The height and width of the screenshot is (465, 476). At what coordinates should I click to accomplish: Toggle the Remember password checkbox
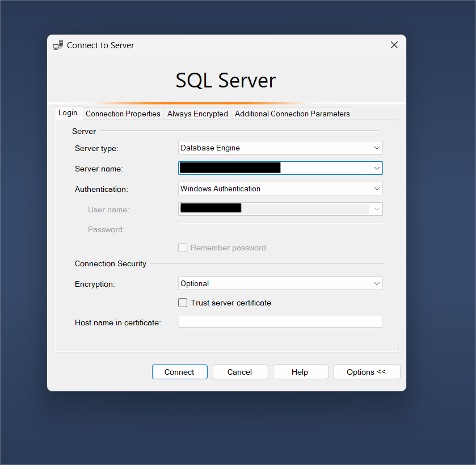183,247
